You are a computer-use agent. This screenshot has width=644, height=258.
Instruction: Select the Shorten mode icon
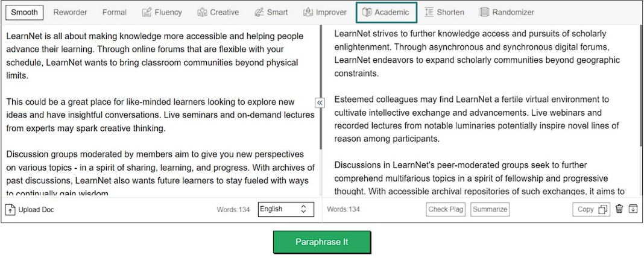point(429,12)
